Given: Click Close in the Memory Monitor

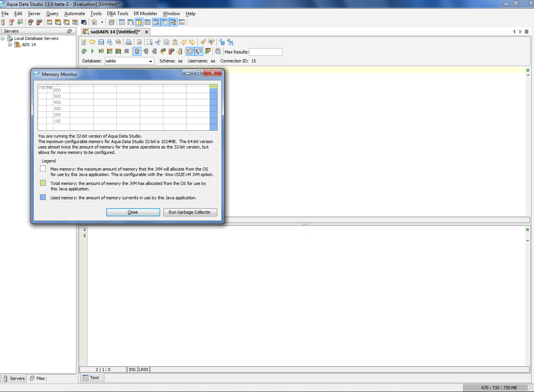Looking at the screenshot, I should pyautogui.click(x=133, y=212).
